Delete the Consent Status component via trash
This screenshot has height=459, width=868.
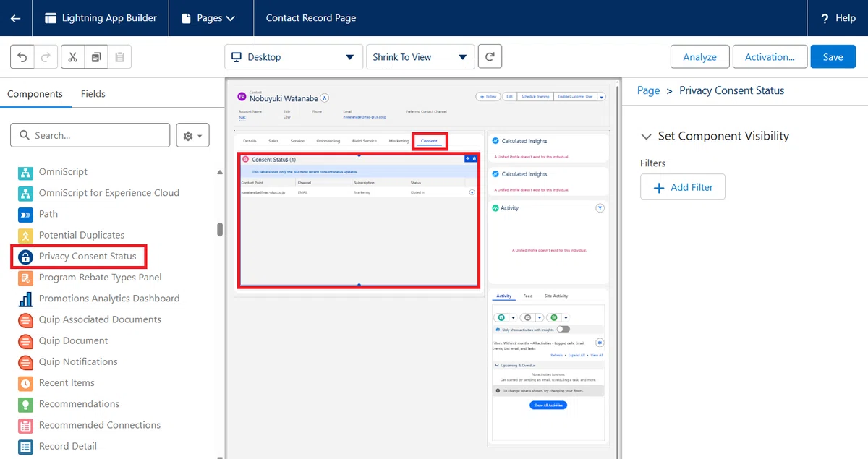click(x=474, y=158)
